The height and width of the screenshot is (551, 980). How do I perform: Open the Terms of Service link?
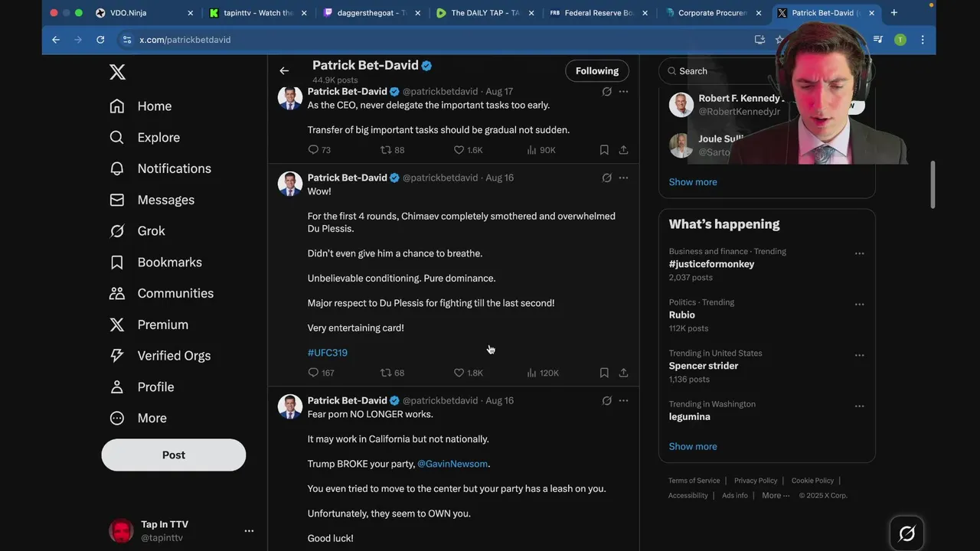694,481
